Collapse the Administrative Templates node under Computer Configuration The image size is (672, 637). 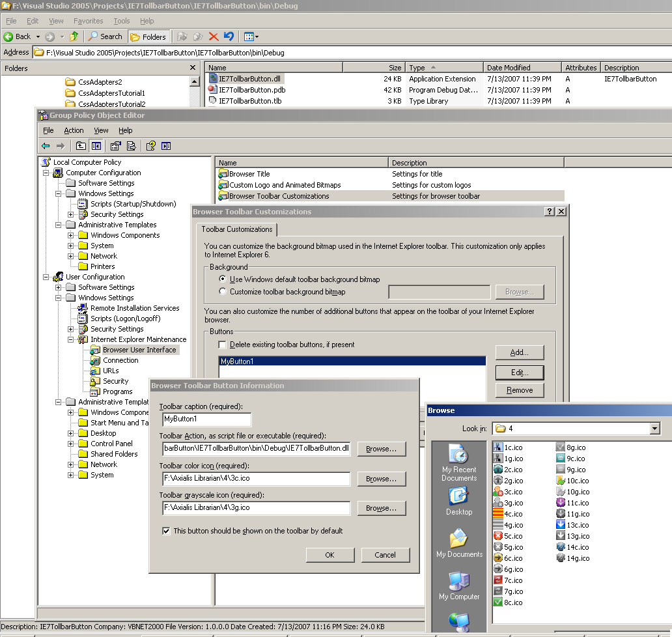coord(59,225)
